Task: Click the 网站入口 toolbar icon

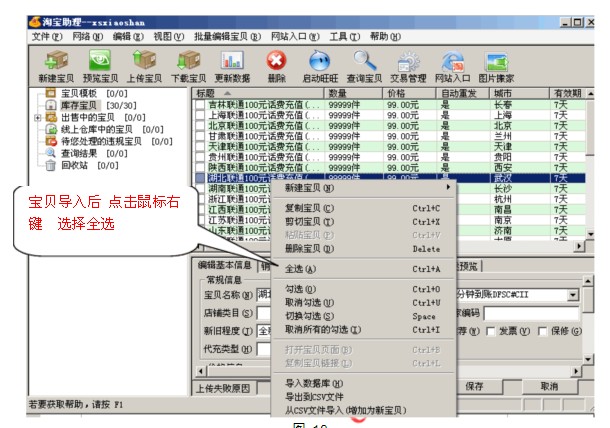Action: (452, 61)
